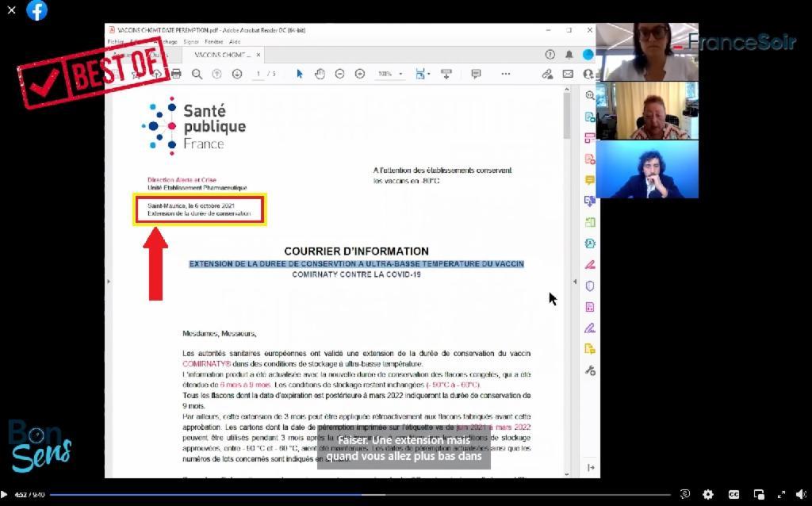Image resolution: width=812 pixels, height=506 pixels.
Task: Add a comment with the speech bubble icon
Action: pos(476,74)
